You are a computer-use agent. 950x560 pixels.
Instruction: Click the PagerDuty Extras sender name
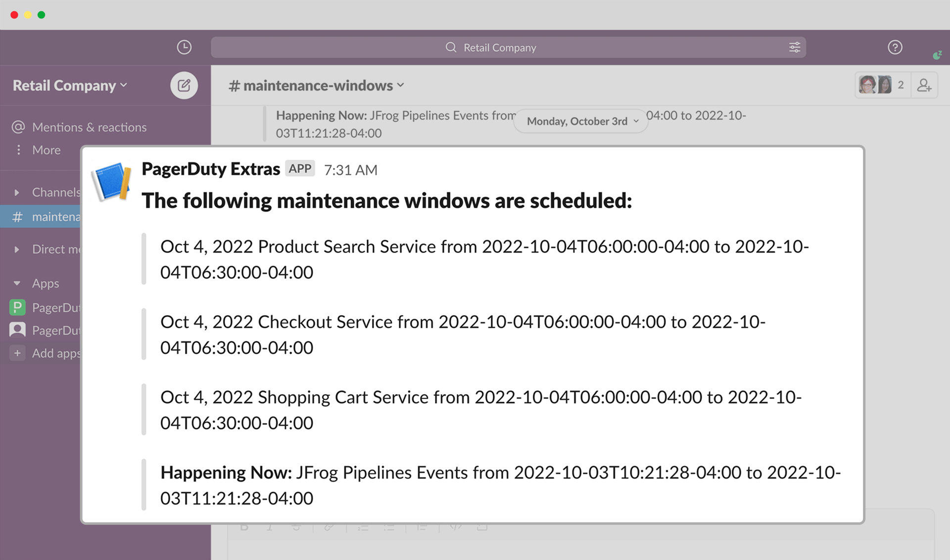tap(211, 169)
